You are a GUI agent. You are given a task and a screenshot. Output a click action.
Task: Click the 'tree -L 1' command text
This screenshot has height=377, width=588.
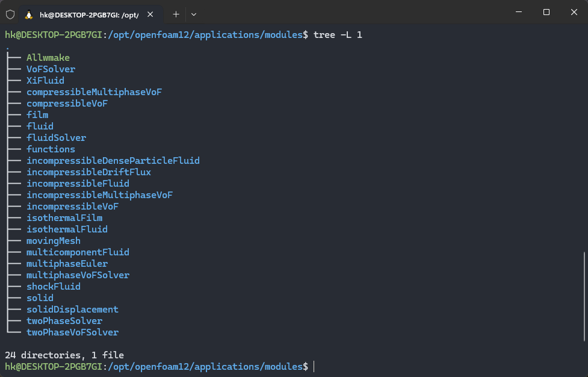click(x=338, y=35)
